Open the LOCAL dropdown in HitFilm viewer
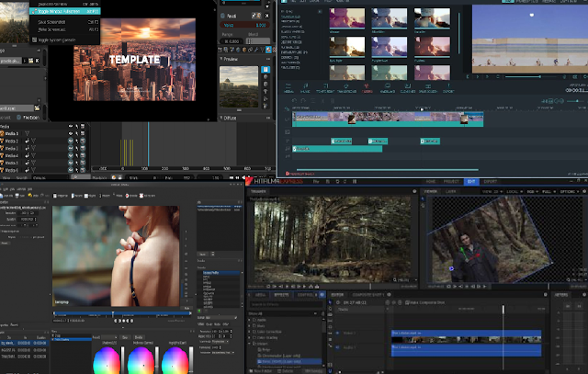Screen dimensions: 588x374 (x=514, y=192)
